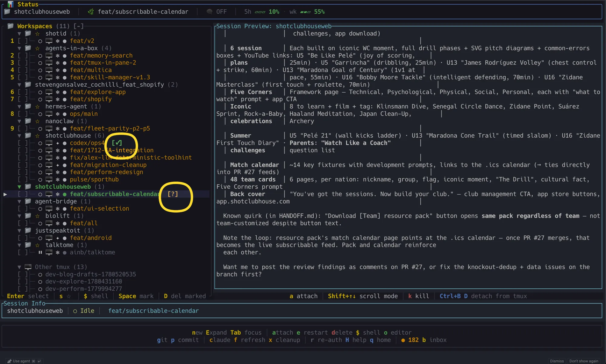Click the idle circle icon in Session Info

tap(75, 311)
